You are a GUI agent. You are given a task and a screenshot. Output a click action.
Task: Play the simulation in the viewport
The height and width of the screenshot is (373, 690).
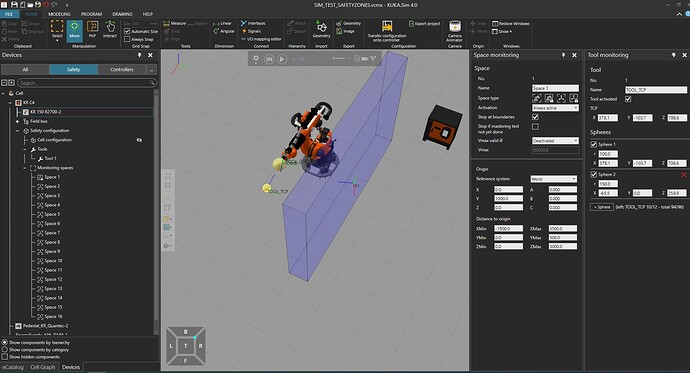(282, 59)
